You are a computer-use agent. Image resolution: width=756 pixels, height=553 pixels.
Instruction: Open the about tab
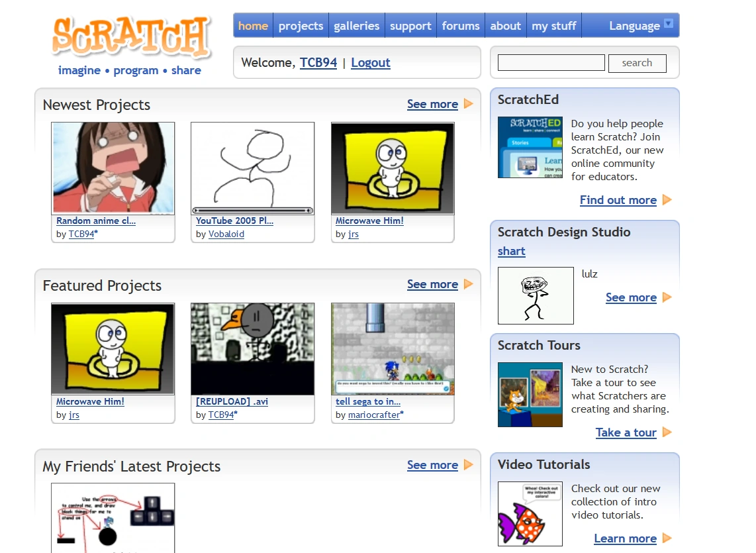506,26
